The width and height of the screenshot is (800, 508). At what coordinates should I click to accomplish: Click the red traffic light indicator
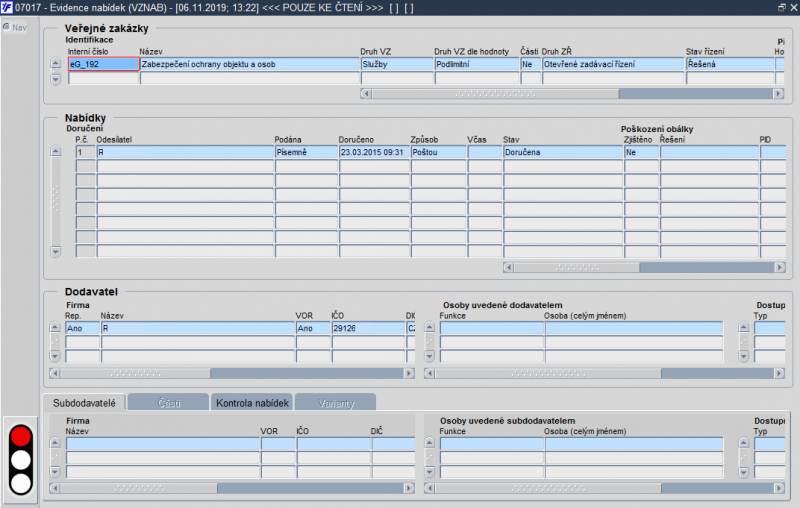coord(21,437)
